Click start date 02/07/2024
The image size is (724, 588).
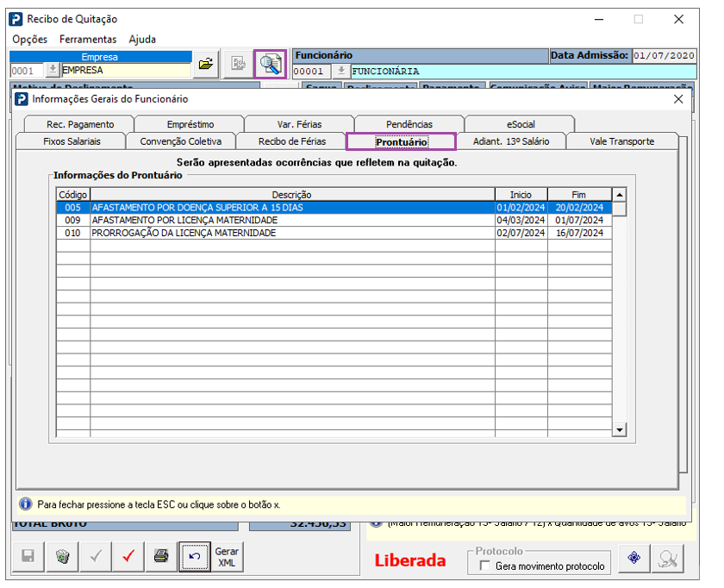[521, 233]
